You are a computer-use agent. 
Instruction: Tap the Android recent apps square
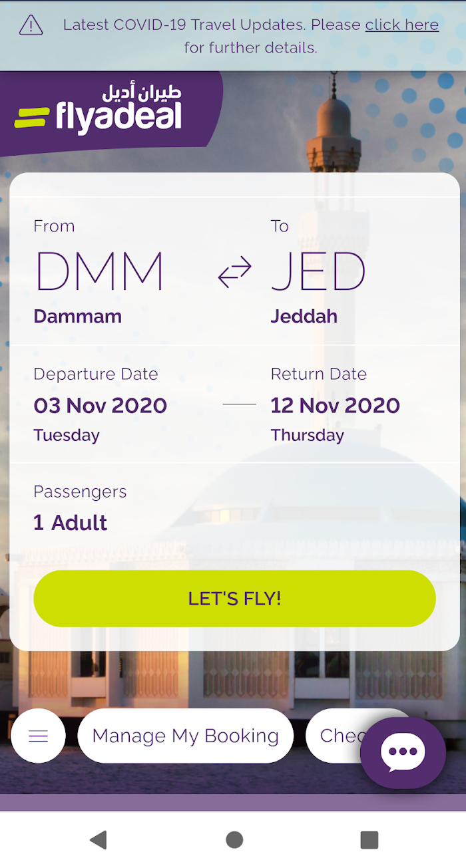[369, 839]
